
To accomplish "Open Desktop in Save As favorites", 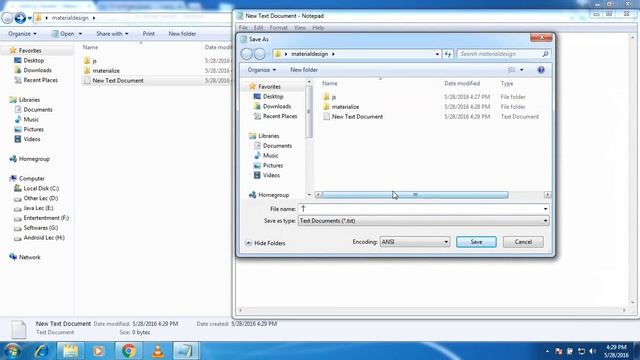I will coord(273,96).
